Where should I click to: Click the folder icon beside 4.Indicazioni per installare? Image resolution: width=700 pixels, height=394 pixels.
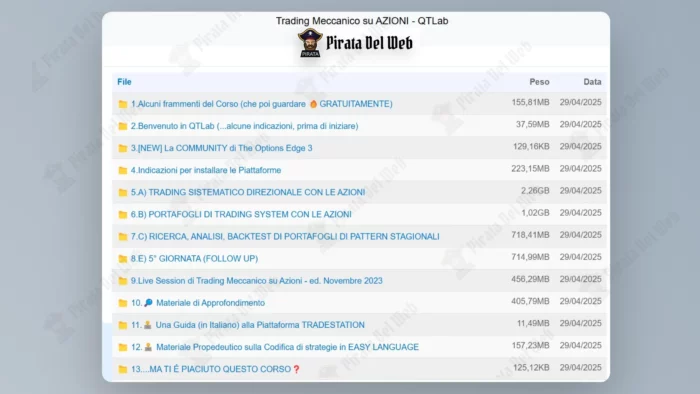click(x=123, y=170)
